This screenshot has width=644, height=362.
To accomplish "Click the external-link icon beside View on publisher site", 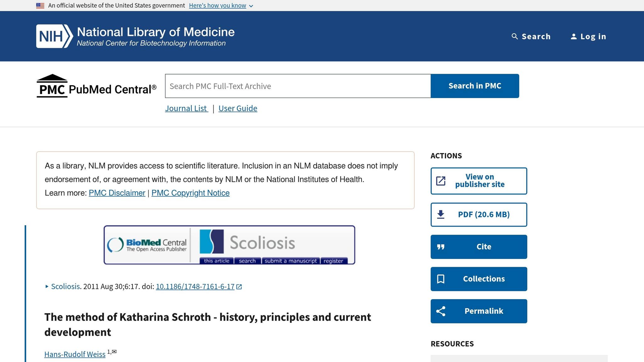I will [x=441, y=181].
